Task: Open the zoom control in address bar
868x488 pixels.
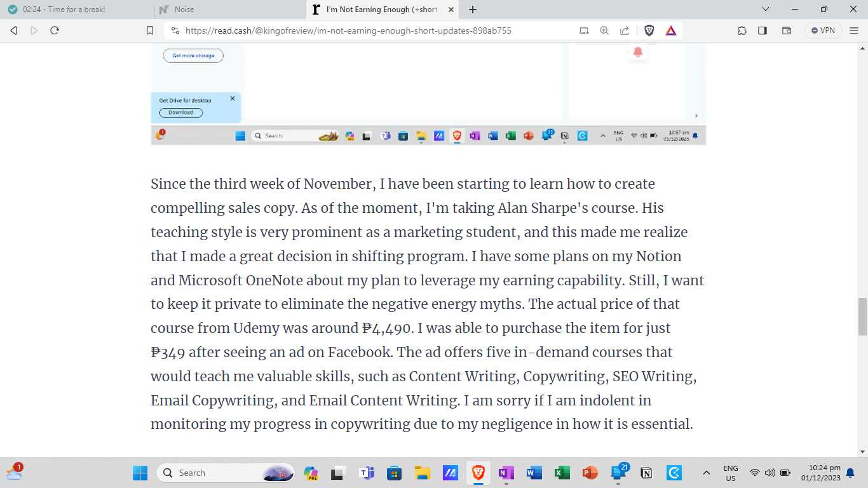Action: coord(604,30)
